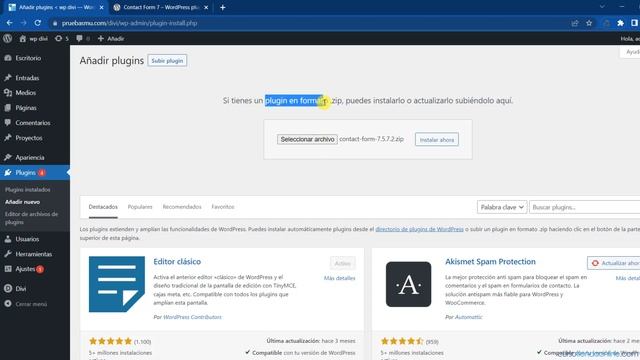This screenshot has height=360, width=640.
Task: Bookmark page with star icon
Action: tap(589, 23)
